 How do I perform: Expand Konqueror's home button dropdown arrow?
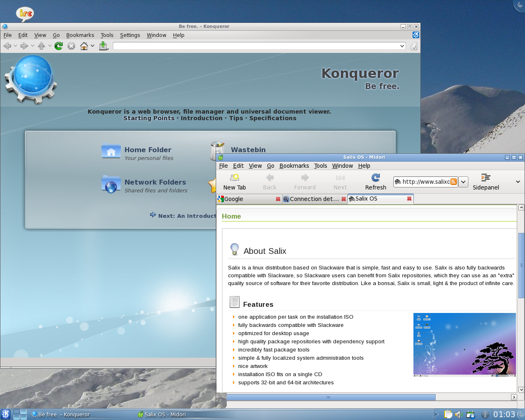pos(92,46)
